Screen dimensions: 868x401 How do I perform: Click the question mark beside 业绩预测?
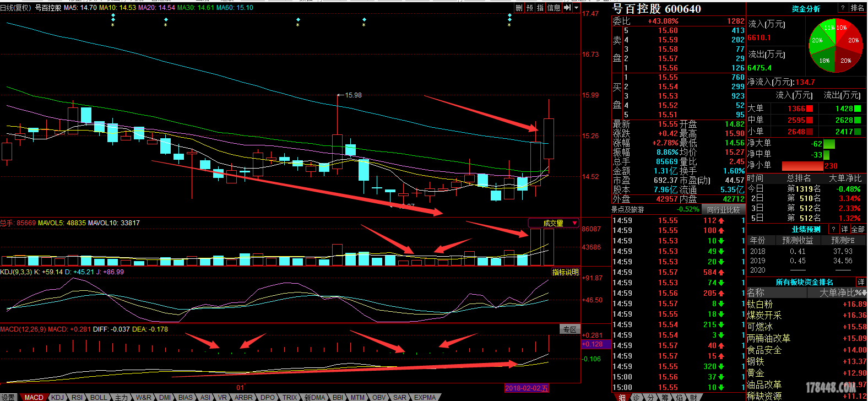point(833,229)
